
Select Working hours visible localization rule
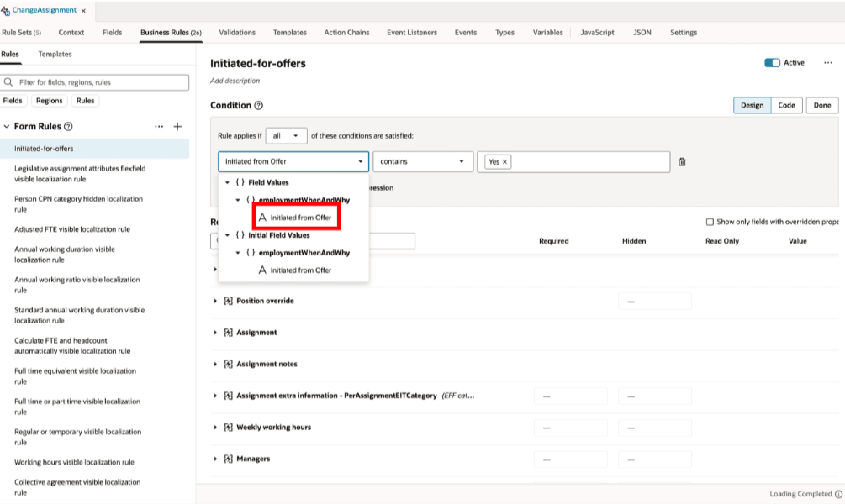(74, 462)
